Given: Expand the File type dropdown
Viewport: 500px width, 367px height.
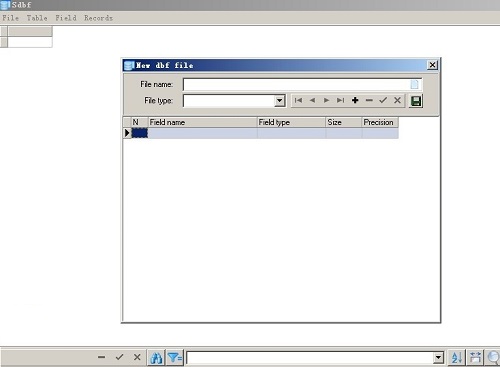Looking at the screenshot, I should [279, 100].
